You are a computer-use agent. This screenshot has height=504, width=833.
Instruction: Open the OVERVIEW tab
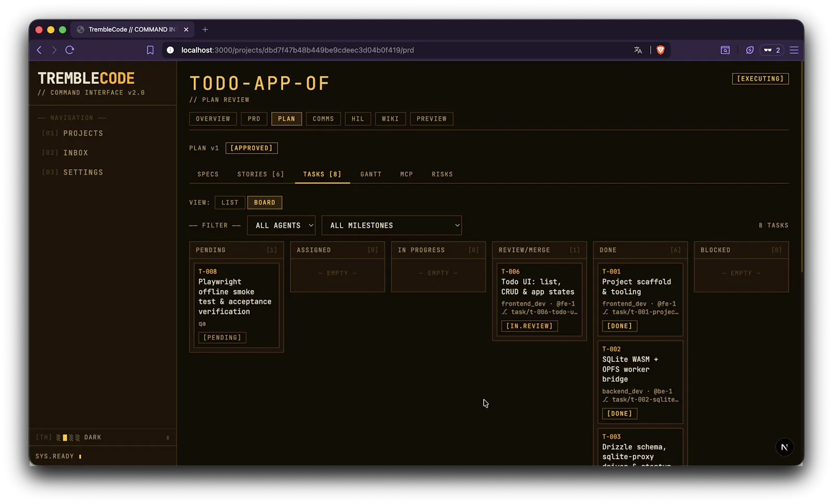(x=213, y=119)
